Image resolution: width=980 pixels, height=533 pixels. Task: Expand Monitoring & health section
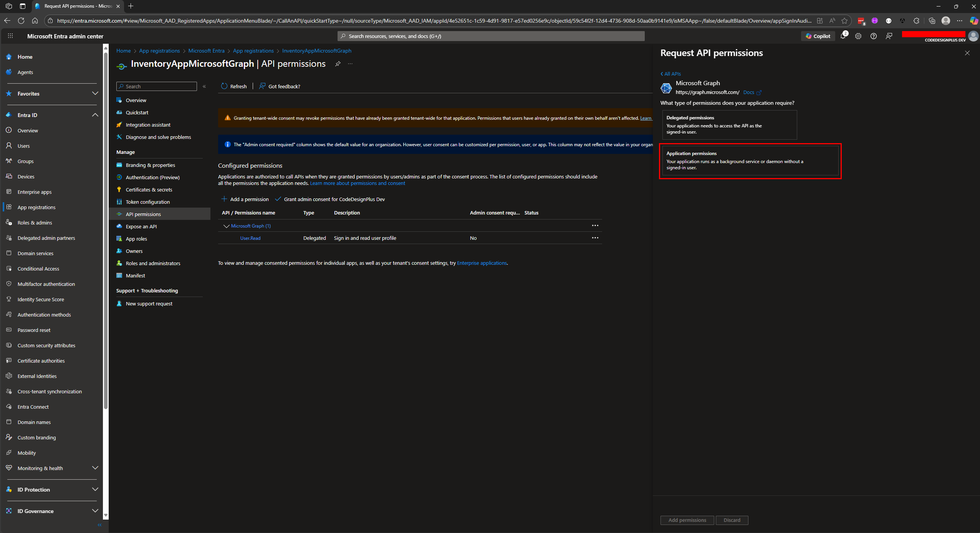coord(95,468)
